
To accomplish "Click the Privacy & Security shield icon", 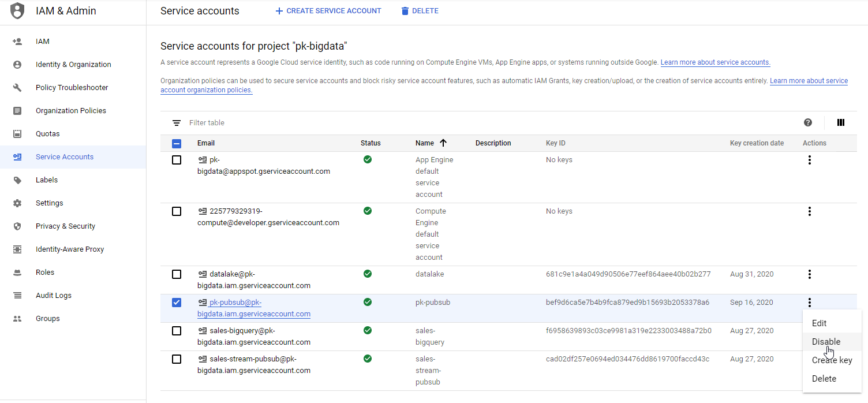I will (17, 226).
